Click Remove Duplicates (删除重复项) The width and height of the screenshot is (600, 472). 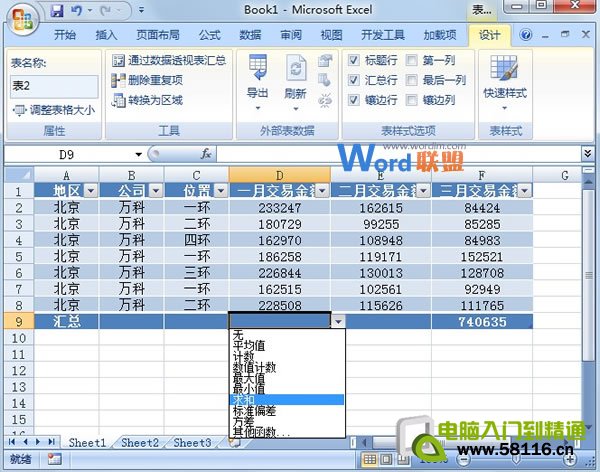(147, 80)
